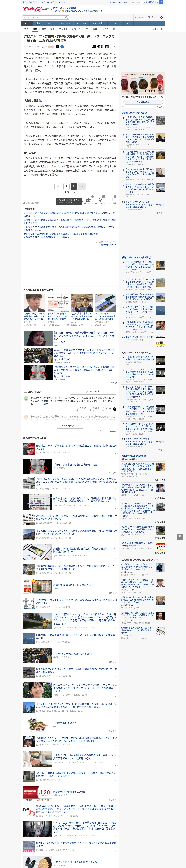Open the アクセスランキング(国内) heading
The image size is (186, 868).
(134, 113)
